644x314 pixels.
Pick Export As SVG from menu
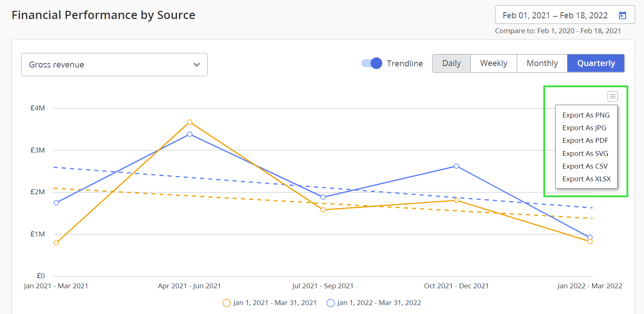[x=585, y=154]
